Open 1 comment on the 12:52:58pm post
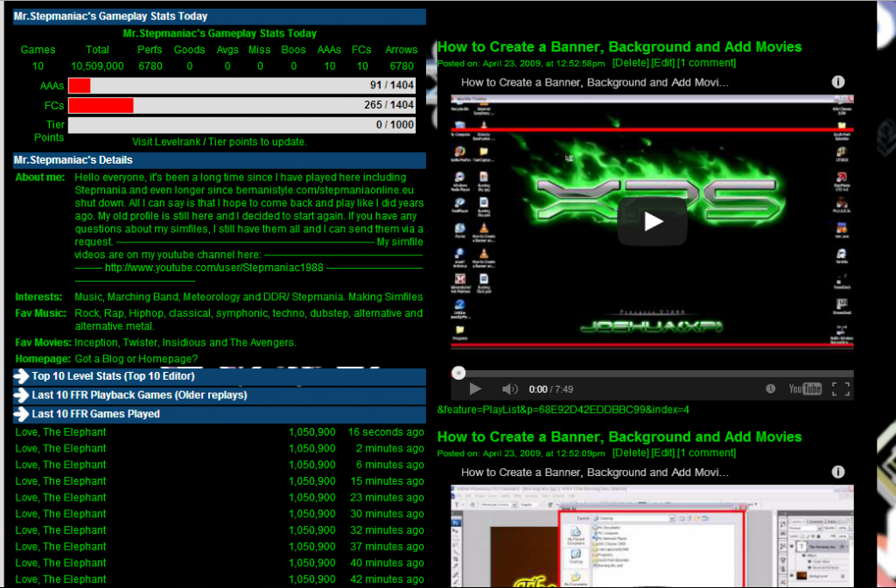 tap(706, 63)
